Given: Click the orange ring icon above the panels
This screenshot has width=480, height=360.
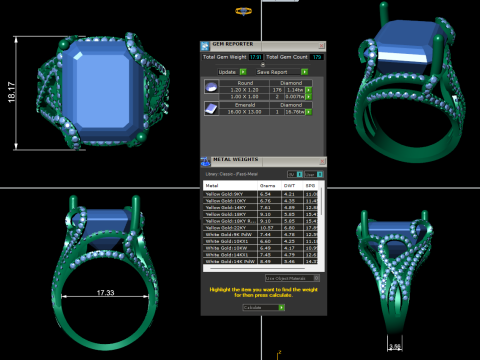Looking at the screenshot, I should (x=243, y=11).
